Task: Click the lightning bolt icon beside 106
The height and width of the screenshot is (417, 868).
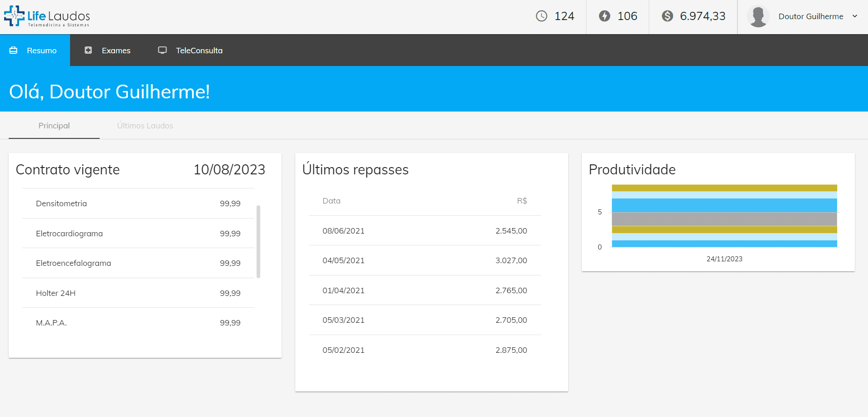Action: [x=604, y=16]
